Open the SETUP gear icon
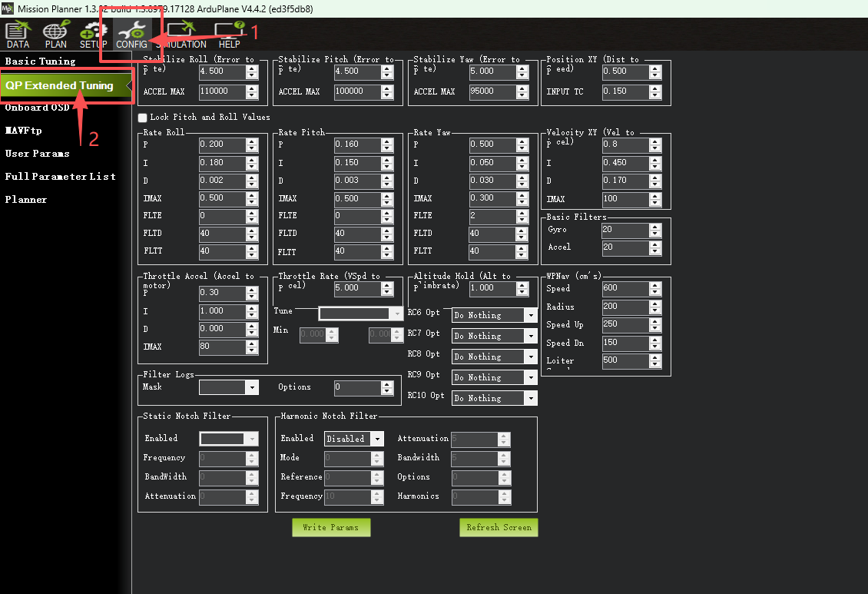Screen dimensions: 868x594 tap(93, 35)
